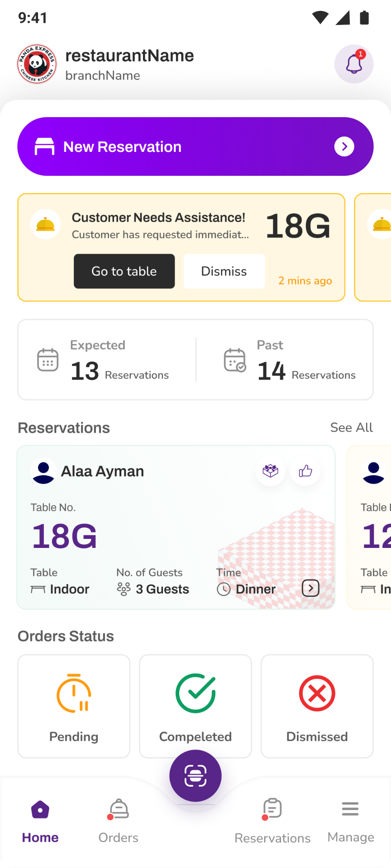Tap the Panda Express restaurant logo
Screen dimensions: 391x868
[37, 64]
